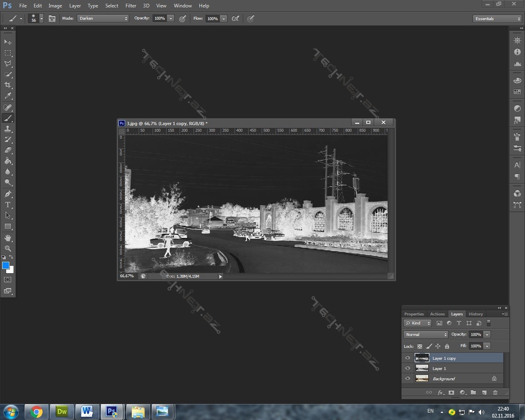
Task: Select the Zoom tool in toolbox
Action: point(8,249)
